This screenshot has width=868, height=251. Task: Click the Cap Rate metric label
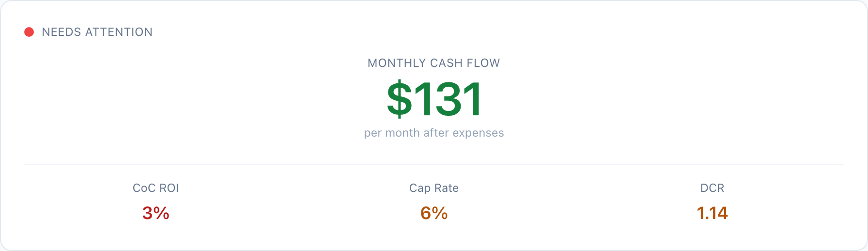pos(434,188)
